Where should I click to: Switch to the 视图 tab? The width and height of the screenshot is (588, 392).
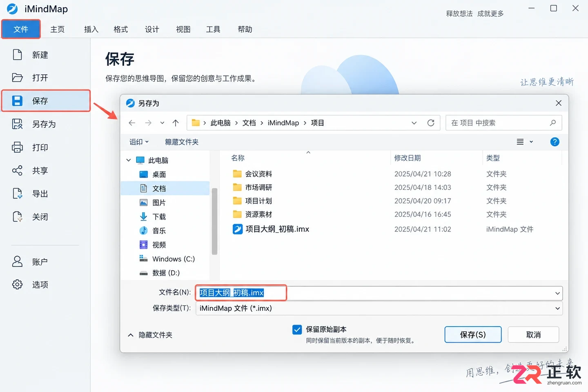pyautogui.click(x=183, y=29)
